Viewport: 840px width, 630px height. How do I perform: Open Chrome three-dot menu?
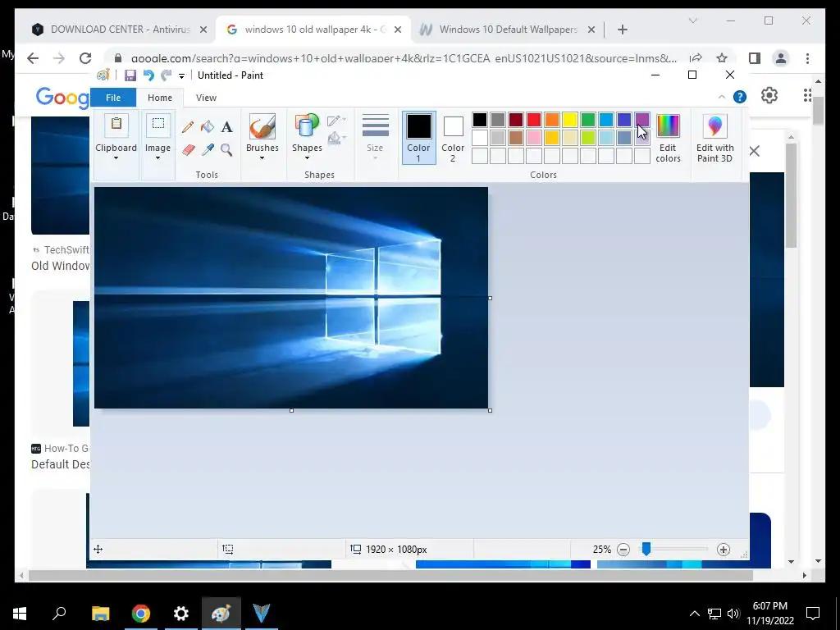pyautogui.click(x=807, y=58)
